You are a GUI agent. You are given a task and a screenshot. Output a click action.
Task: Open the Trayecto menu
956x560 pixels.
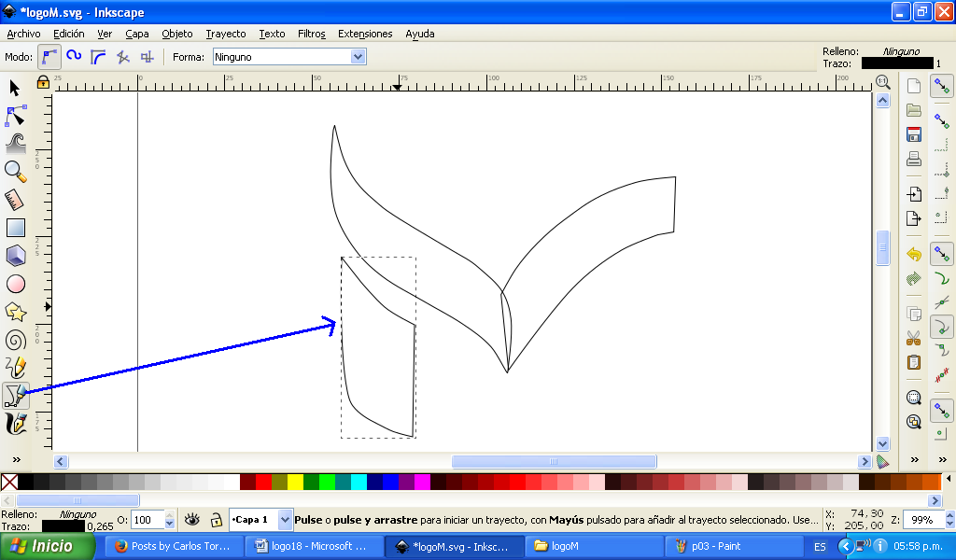click(x=226, y=34)
